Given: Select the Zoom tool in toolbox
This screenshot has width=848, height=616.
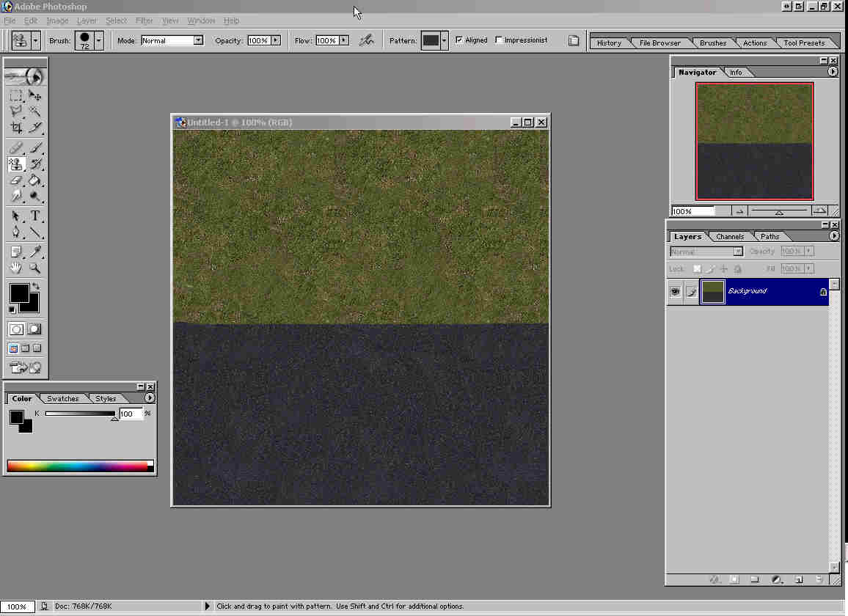Looking at the screenshot, I should coord(34,268).
